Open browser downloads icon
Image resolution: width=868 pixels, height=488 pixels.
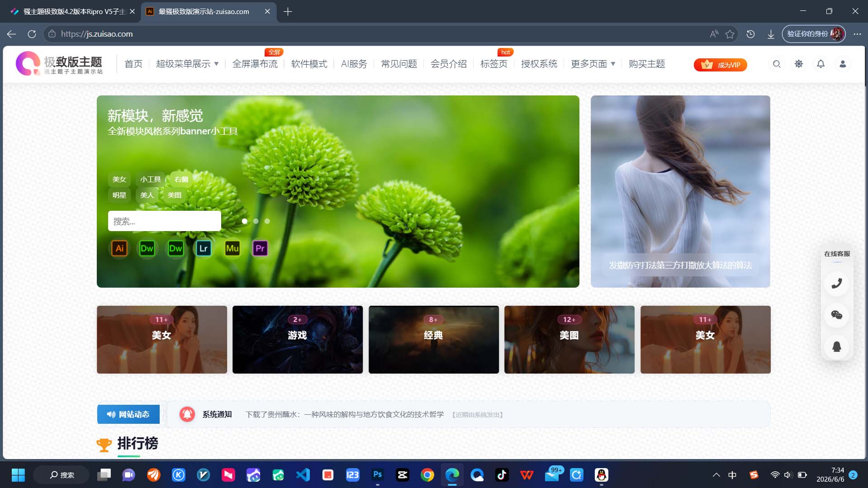(771, 34)
